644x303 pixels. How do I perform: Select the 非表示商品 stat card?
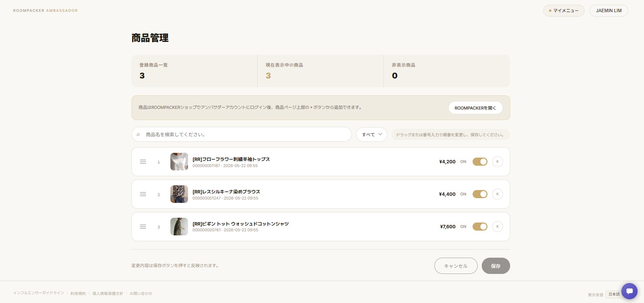click(x=447, y=71)
